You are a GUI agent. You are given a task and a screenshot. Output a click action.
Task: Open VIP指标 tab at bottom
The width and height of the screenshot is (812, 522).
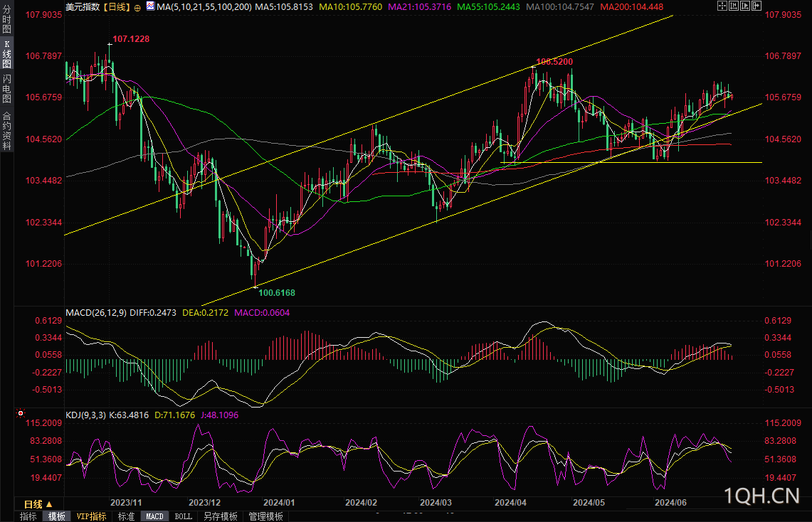click(91, 516)
